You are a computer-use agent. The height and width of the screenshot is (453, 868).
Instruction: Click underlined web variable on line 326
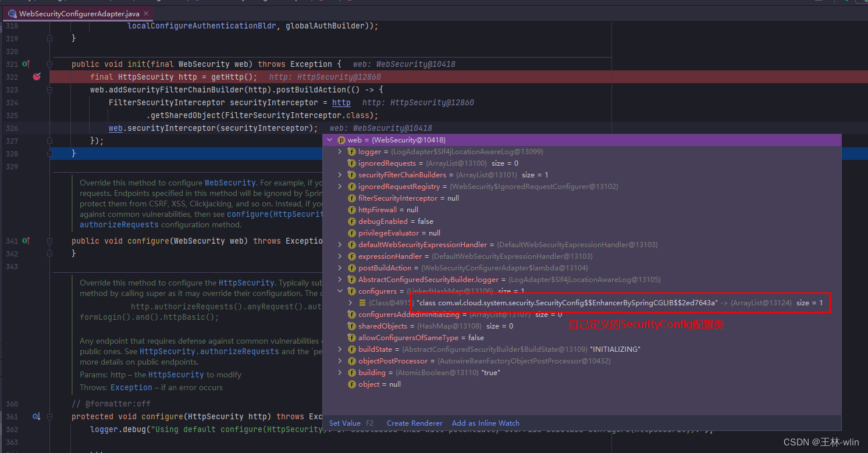point(116,128)
